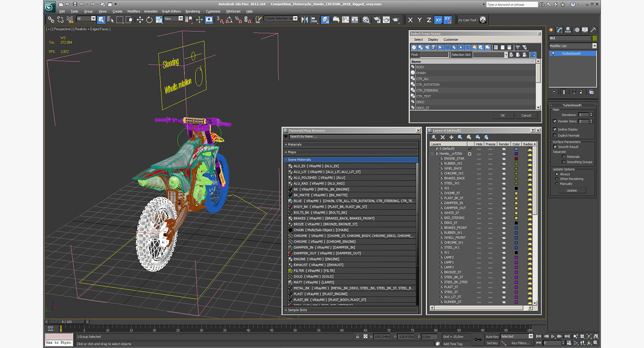The height and width of the screenshot is (348, 644).
Task: Open the Rendering menu
Action: 193,11
